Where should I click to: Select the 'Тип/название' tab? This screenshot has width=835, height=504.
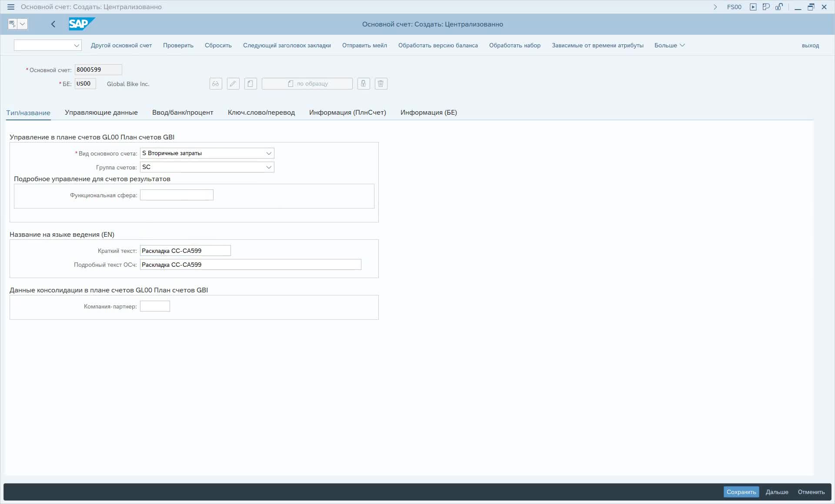tap(28, 113)
